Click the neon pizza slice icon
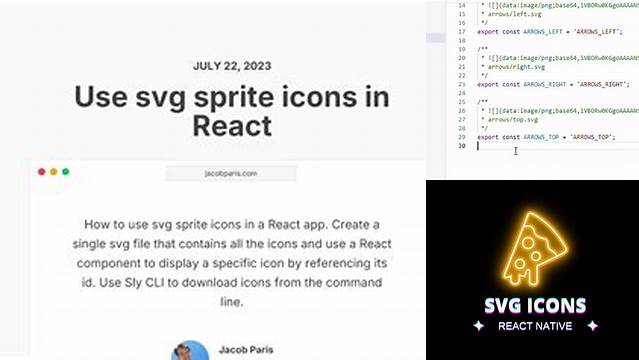This screenshot has height=360, width=639. (535, 249)
